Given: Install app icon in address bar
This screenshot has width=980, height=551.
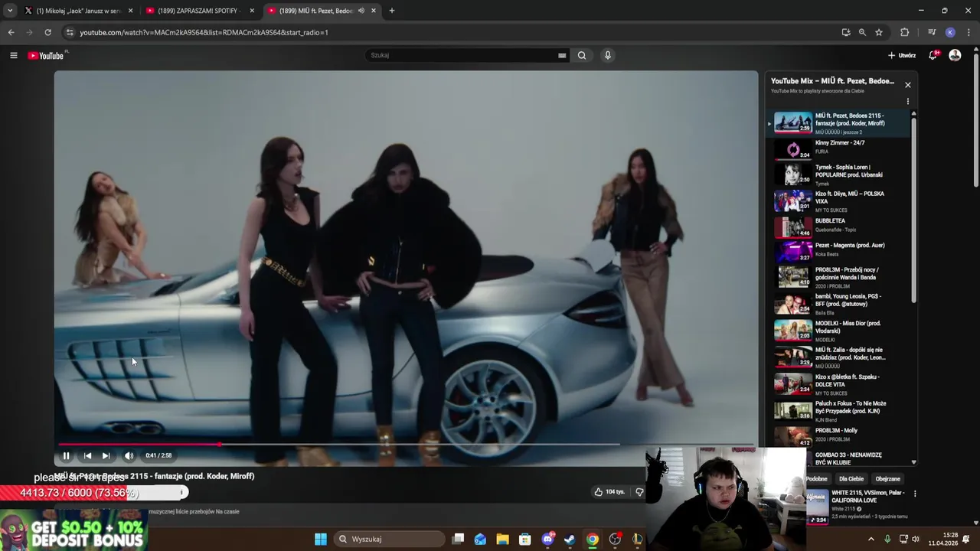Looking at the screenshot, I should click(845, 32).
